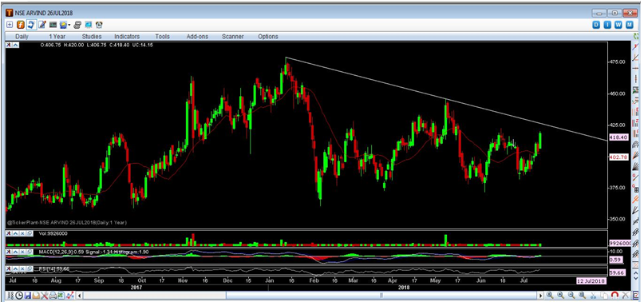Image resolution: width=644 pixels, height=302 pixels.
Task: Open the dropdown arrow beside the picture icon
Action: point(69,26)
